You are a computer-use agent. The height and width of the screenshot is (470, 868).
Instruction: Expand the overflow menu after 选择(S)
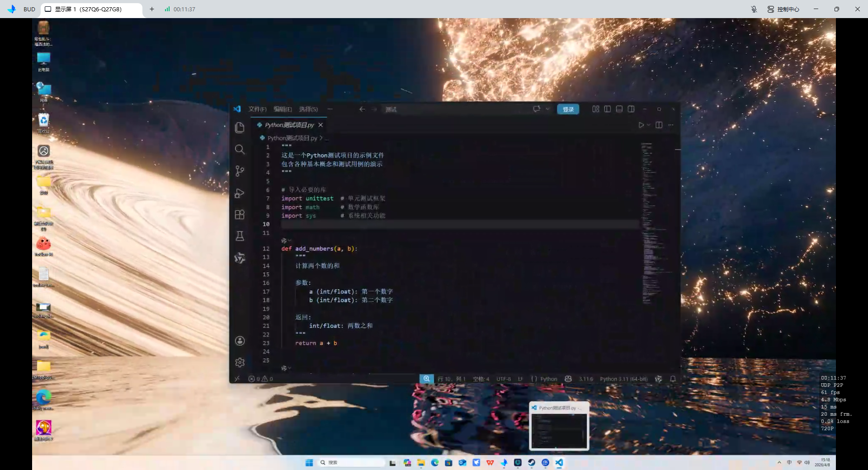tap(330, 109)
